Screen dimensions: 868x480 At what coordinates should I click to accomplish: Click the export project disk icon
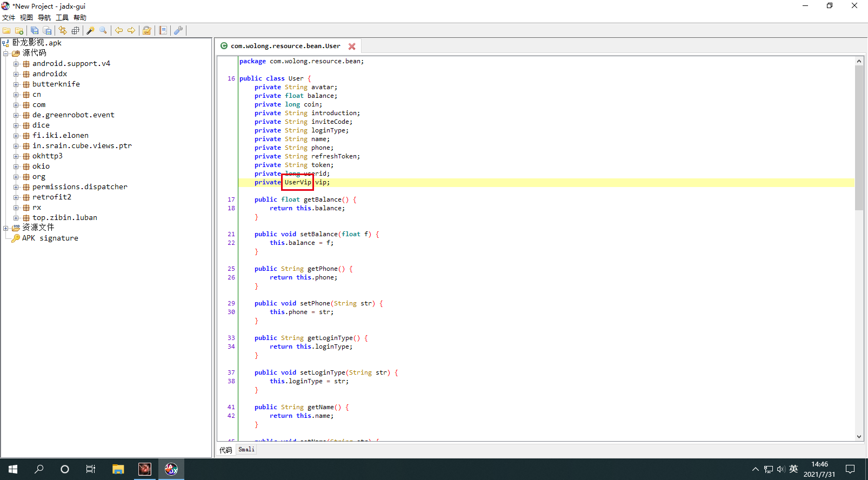coord(47,31)
